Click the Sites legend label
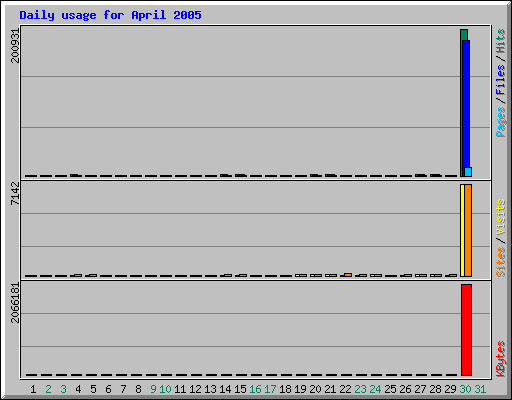This screenshot has height=400, width=512. point(501,262)
